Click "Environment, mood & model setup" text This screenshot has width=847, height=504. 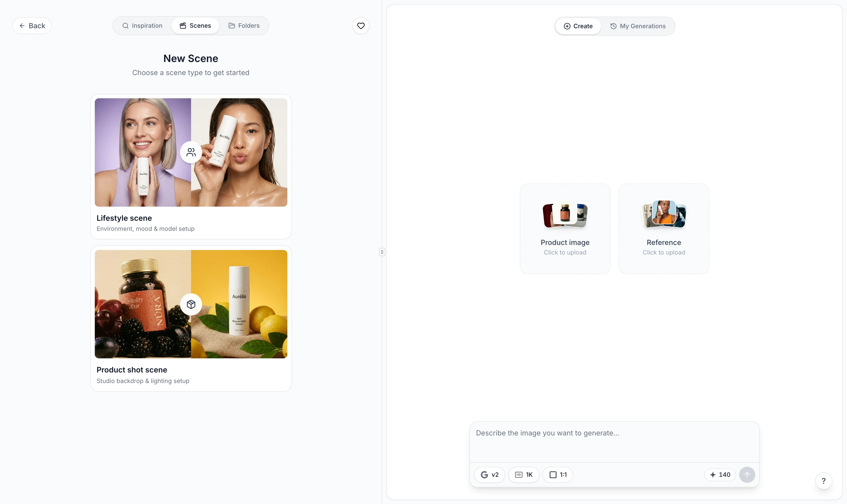pyautogui.click(x=145, y=229)
